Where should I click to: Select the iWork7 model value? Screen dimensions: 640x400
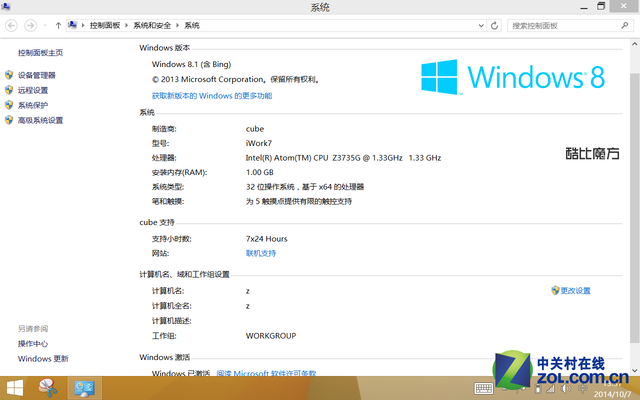tap(259, 143)
